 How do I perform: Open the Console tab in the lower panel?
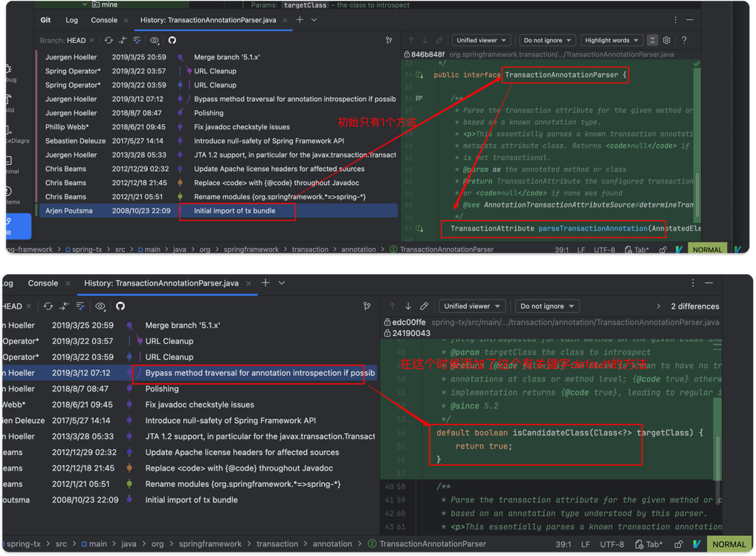pos(43,283)
